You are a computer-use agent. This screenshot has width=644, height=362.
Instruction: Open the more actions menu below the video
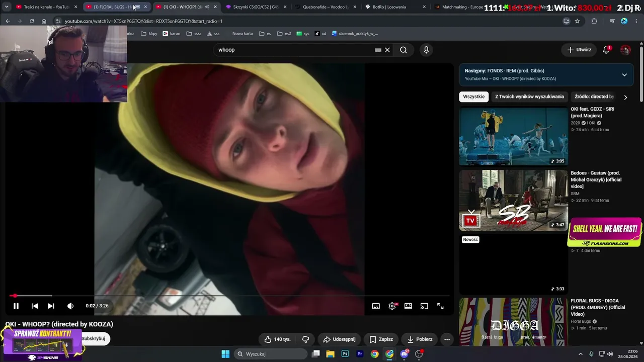pos(447,339)
